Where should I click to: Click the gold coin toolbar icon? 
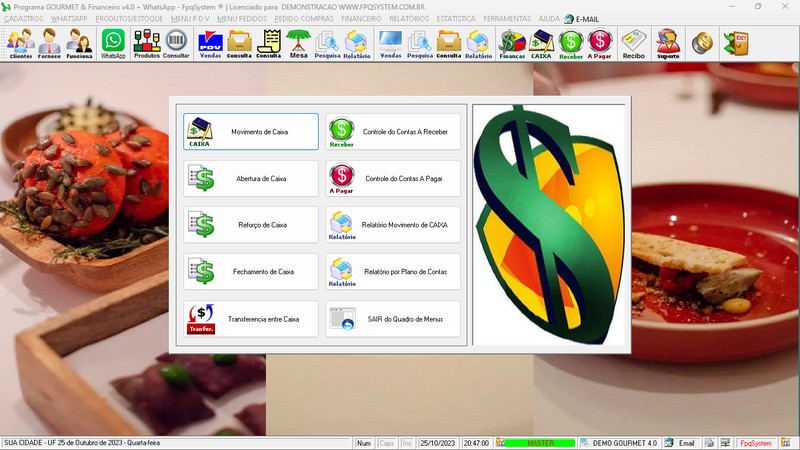pos(702,43)
